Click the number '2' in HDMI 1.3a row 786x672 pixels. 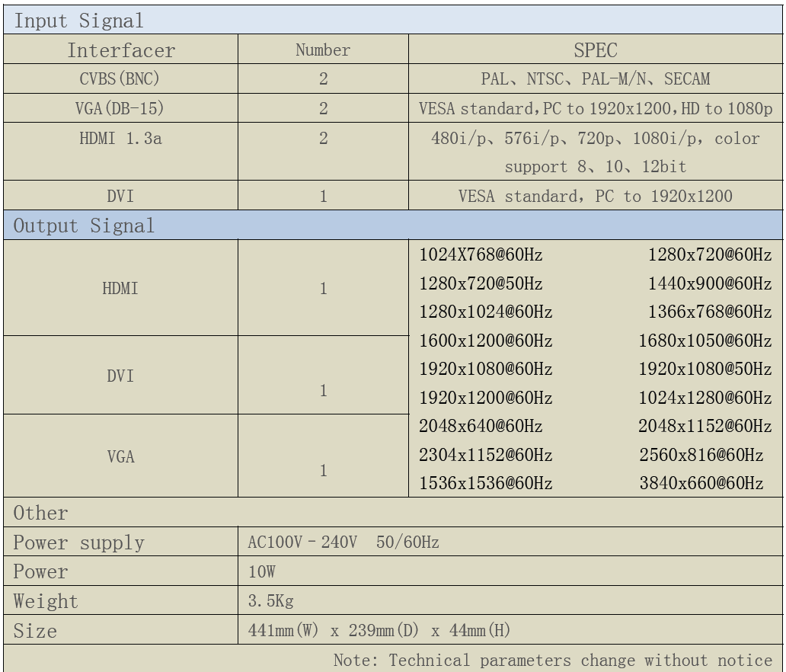coord(324,138)
